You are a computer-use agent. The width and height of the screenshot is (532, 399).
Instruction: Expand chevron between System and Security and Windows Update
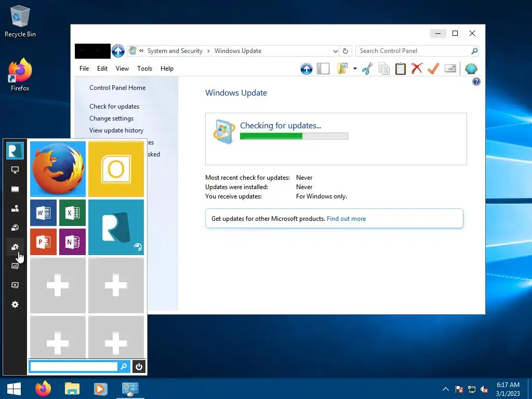tap(208, 51)
